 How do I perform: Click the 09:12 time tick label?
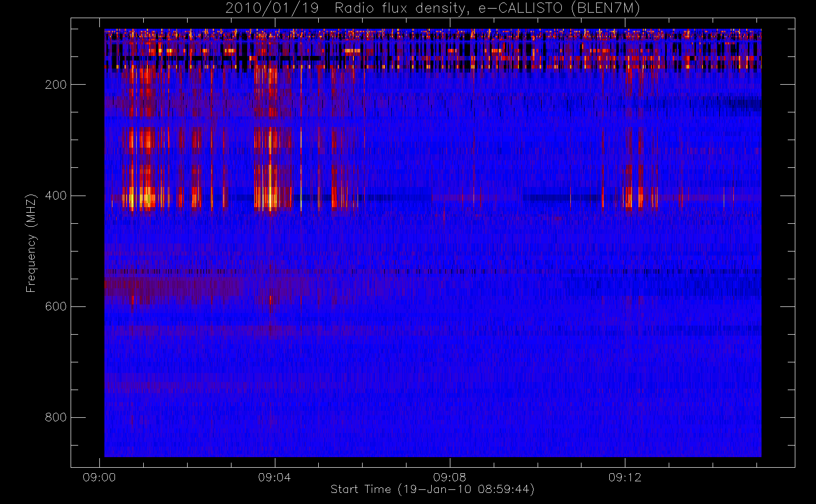[625, 477]
